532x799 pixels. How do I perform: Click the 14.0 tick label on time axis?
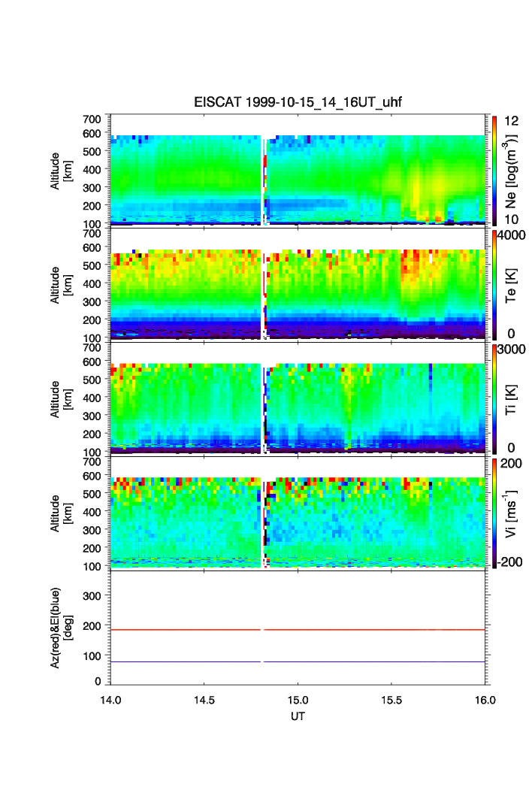[x=111, y=698]
